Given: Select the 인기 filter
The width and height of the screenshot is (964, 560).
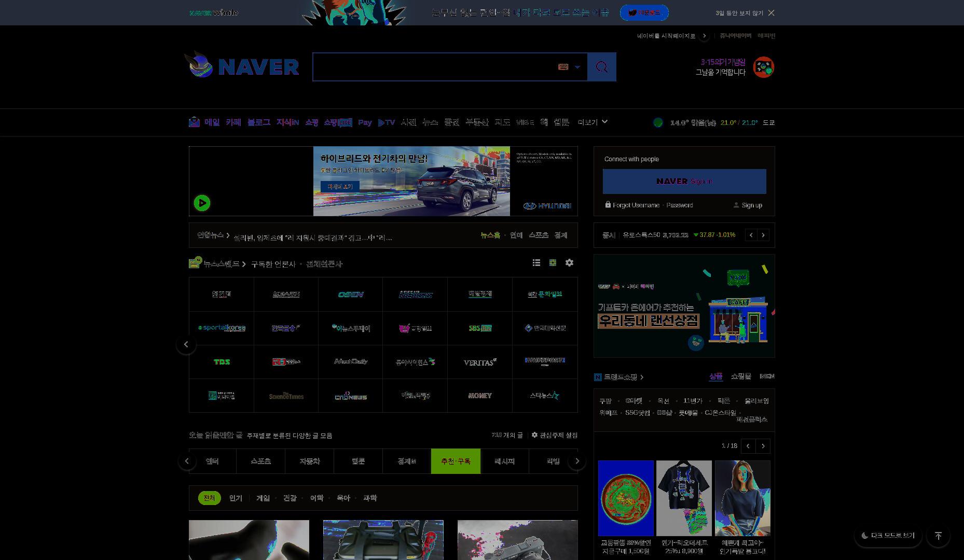Looking at the screenshot, I should 236,498.
